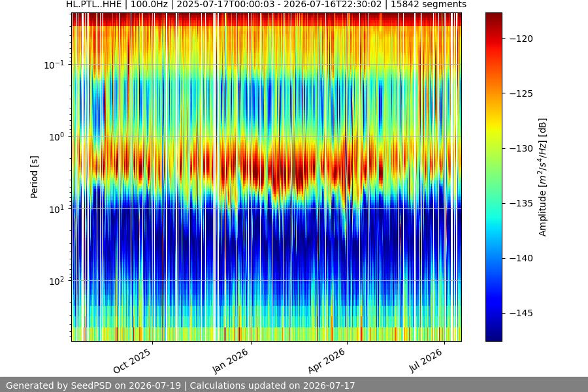Click the 'Apr 2026' date label
Screen dimensions: 588x392
(326, 361)
